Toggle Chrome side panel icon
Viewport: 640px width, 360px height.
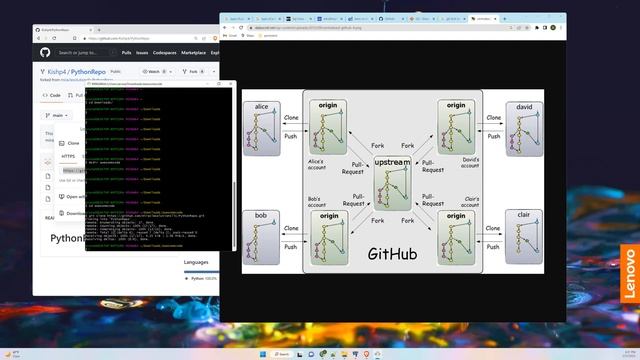click(545, 28)
